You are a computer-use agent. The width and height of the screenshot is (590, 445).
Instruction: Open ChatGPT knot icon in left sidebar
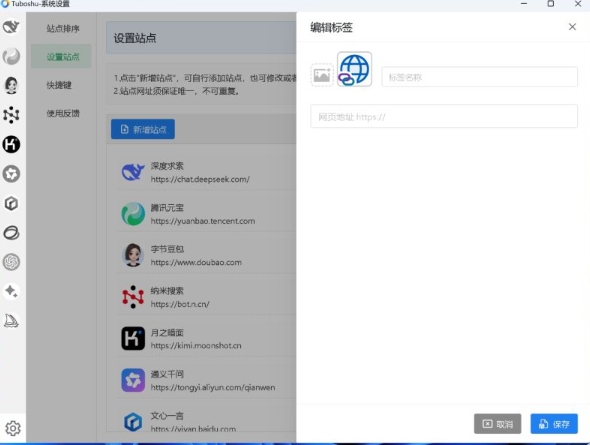tap(11, 262)
